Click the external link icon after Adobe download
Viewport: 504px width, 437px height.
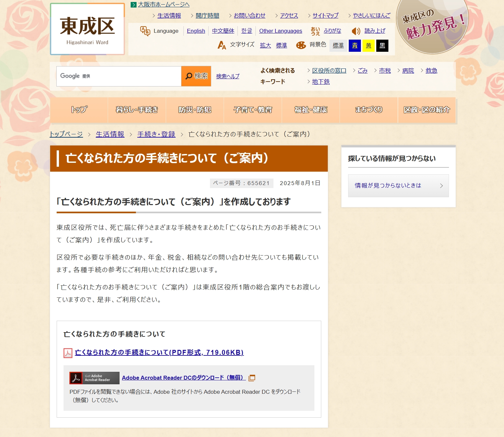tap(252, 378)
